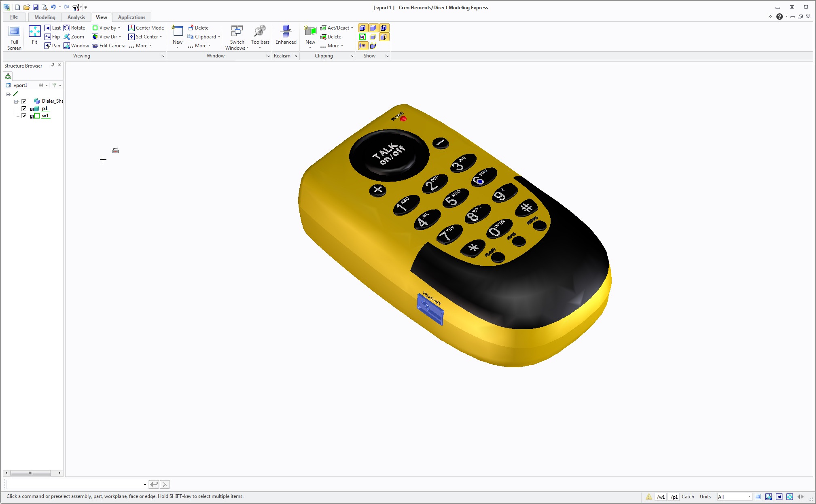The image size is (816, 504).
Task: Uncheck the Dialer_Sha assembly checkbox
Action: coord(24,101)
